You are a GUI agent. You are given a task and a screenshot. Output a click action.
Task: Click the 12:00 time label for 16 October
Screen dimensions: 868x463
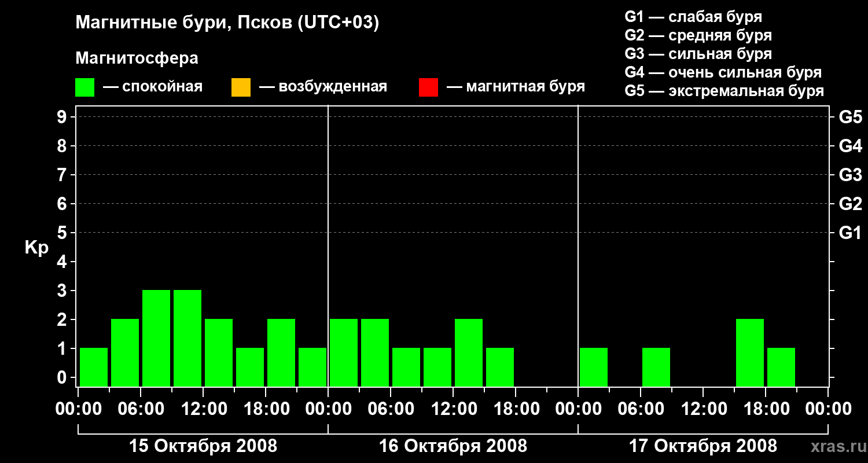[453, 409]
